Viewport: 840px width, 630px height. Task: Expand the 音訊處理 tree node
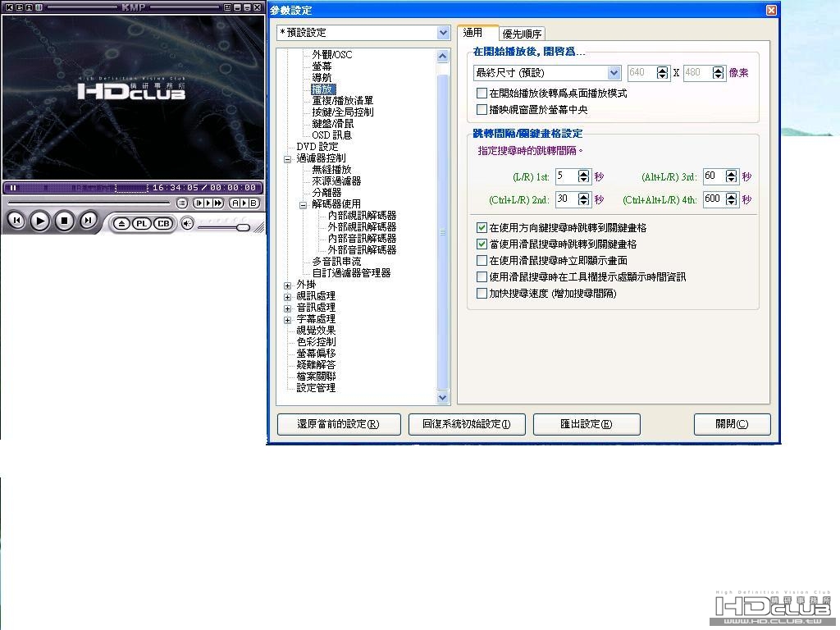pyautogui.click(x=288, y=308)
